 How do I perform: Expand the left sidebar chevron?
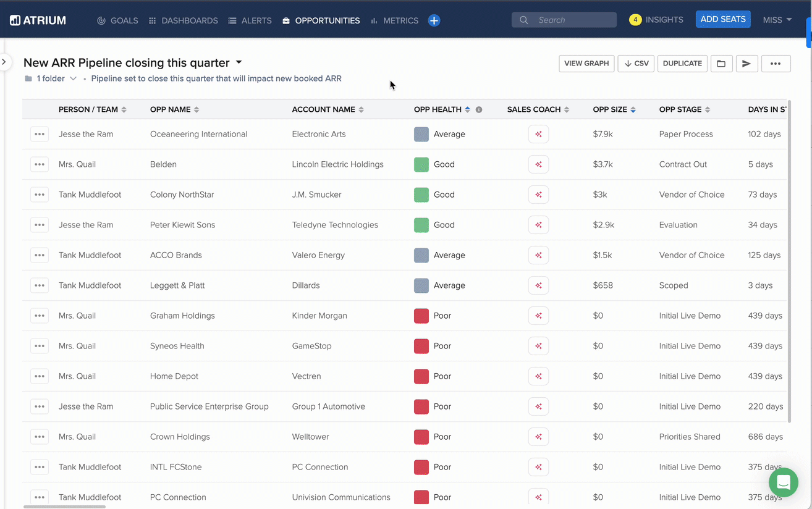[x=4, y=62]
